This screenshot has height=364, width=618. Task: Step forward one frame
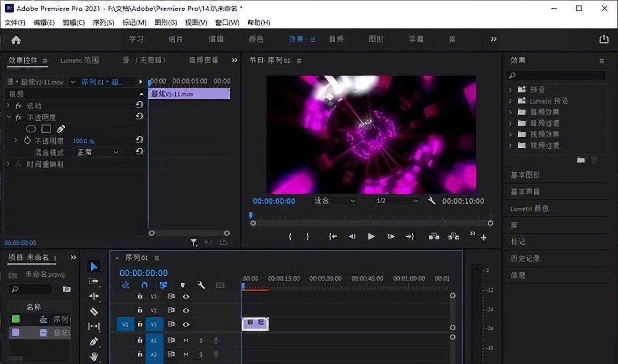click(x=391, y=237)
